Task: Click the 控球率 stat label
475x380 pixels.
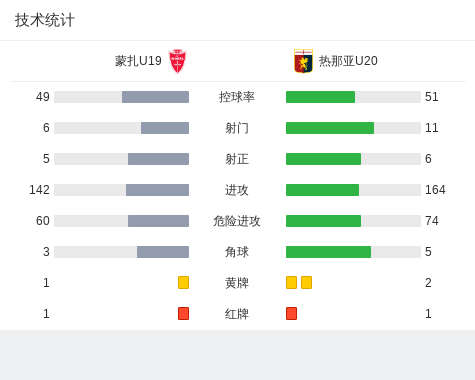Action: tap(237, 97)
